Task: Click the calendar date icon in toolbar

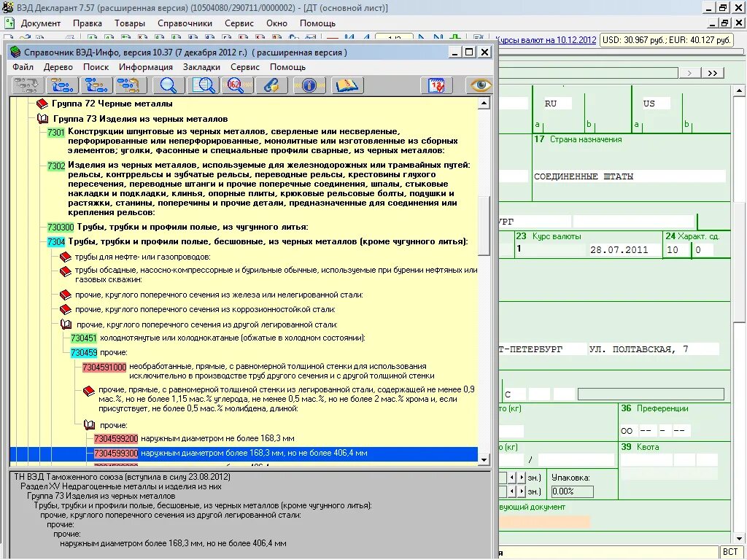Action: [436, 85]
